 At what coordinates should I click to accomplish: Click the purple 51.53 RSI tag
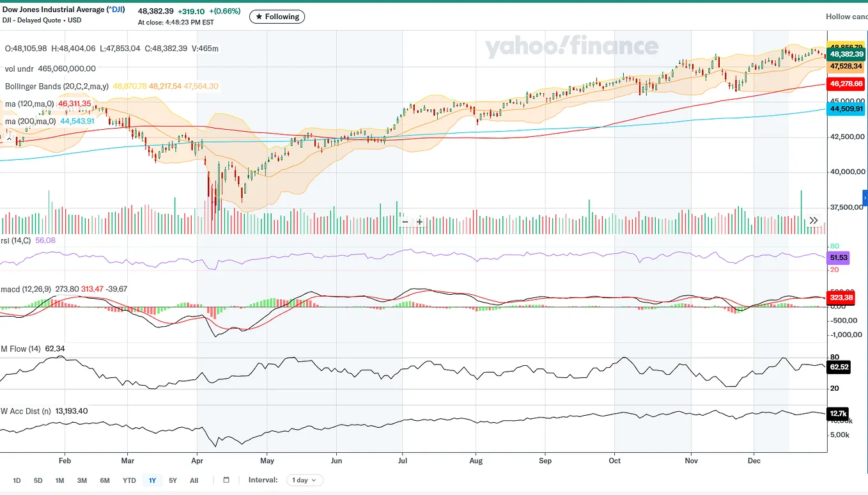click(838, 257)
